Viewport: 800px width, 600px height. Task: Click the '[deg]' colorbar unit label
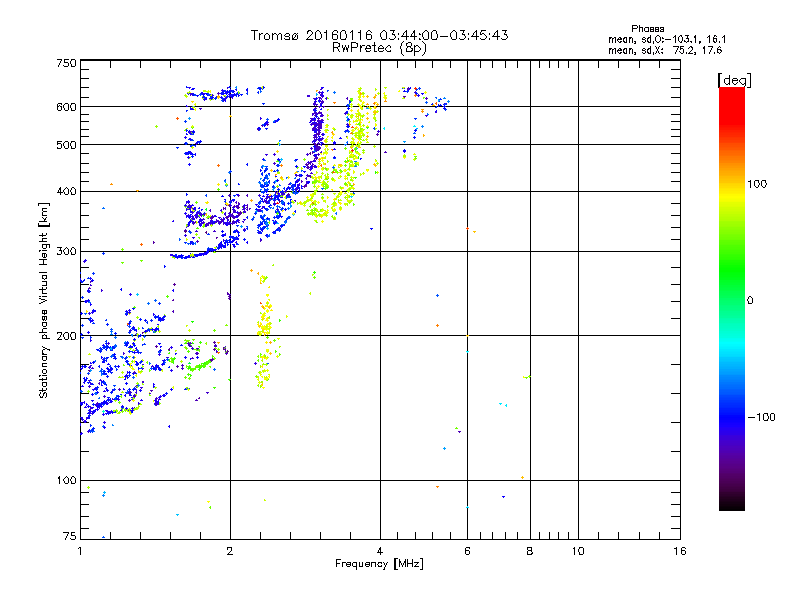734,80
